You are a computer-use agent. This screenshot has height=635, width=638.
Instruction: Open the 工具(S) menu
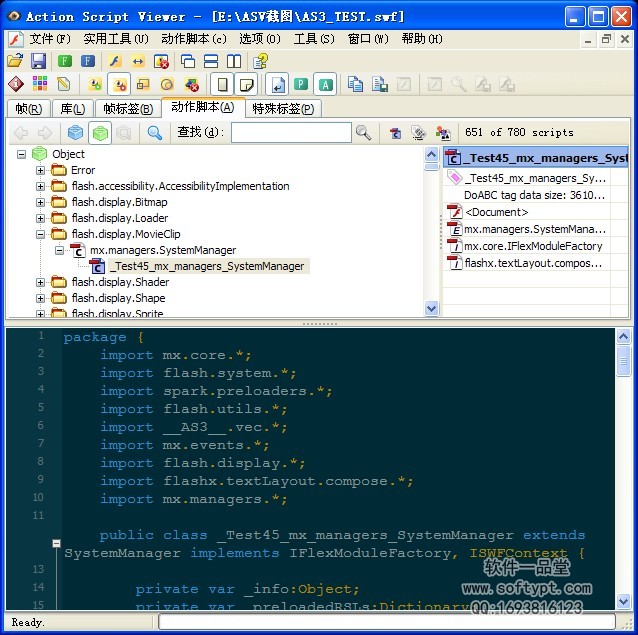[314, 39]
